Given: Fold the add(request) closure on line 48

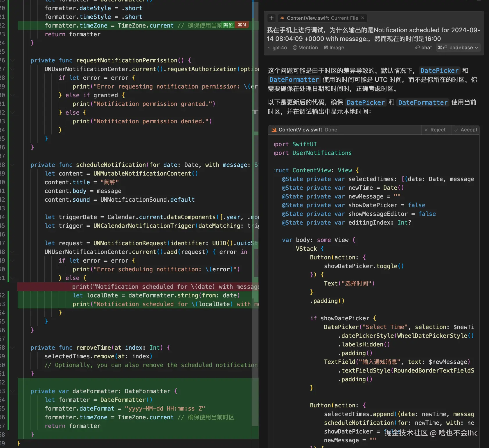Looking at the screenshot, I should click(x=12, y=252).
